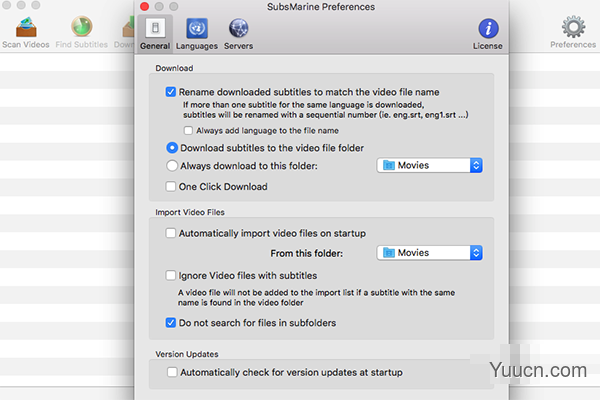The height and width of the screenshot is (400, 600).
Task: Click the License label in toolbar
Action: tap(488, 46)
